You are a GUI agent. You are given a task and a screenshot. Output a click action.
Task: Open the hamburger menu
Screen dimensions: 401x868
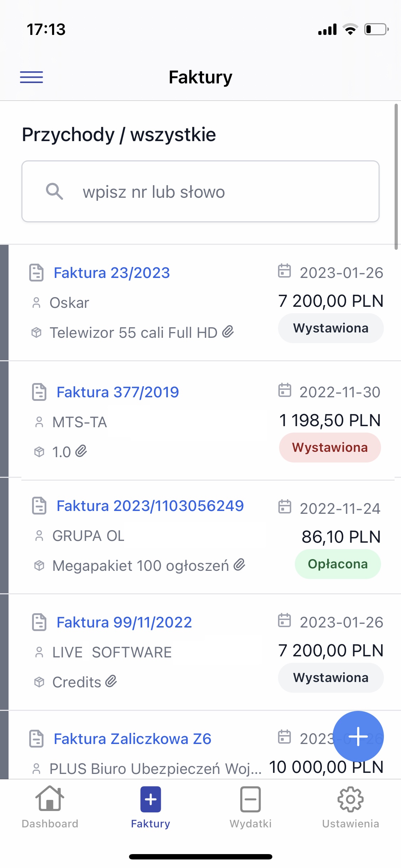coord(31,77)
